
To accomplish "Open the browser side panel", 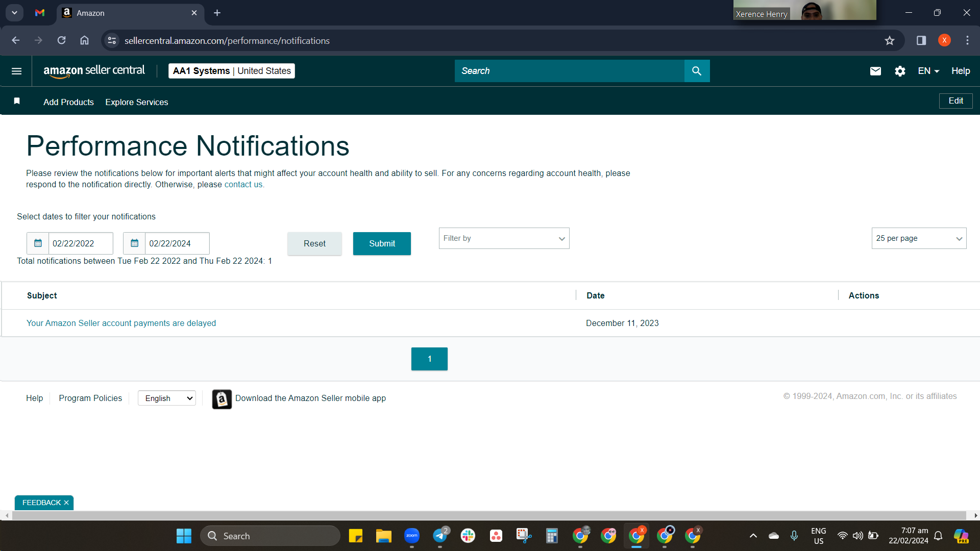I will (x=921, y=40).
